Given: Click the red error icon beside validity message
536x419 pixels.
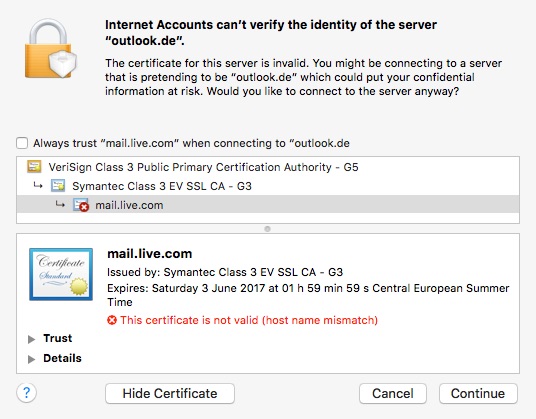Looking at the screenshot, I should (x=112, y=320).
